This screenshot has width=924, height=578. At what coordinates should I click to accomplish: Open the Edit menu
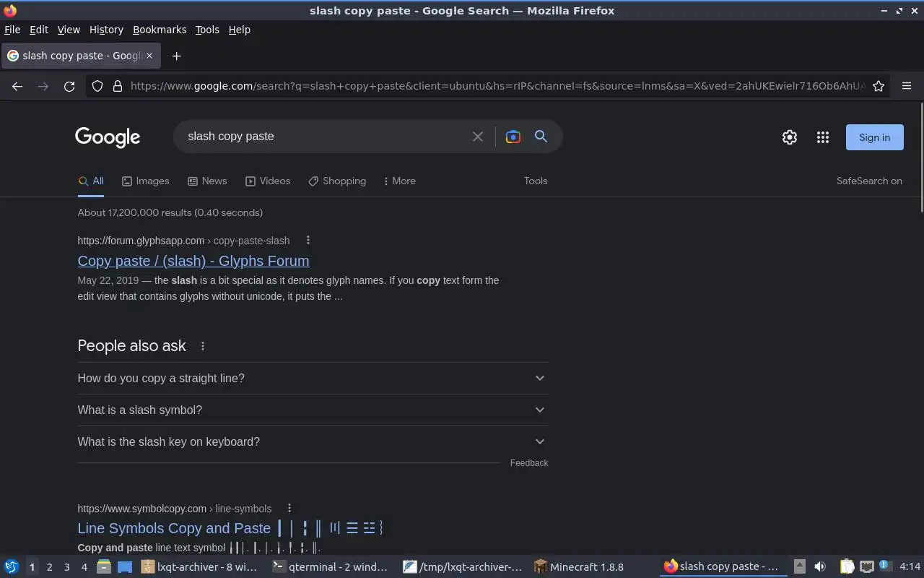(38, 30)
